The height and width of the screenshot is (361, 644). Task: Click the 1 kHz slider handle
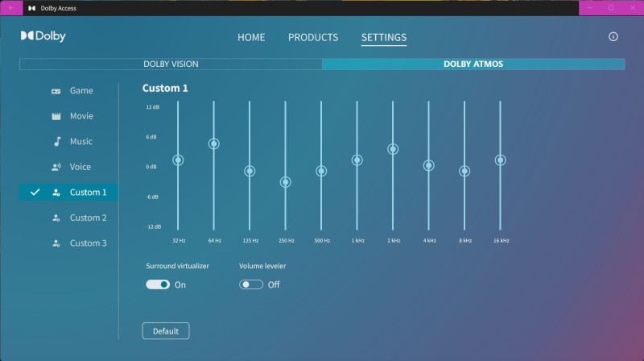(357, 160)
